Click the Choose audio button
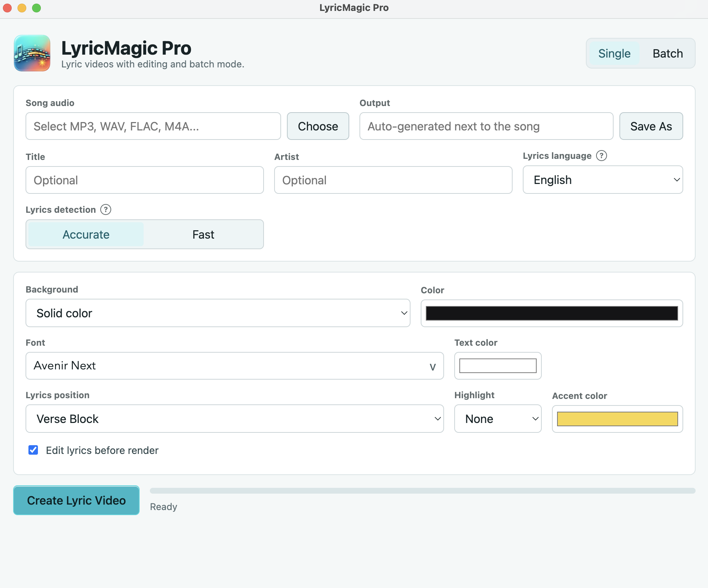708x588 pixels. (x=318, y=126)
